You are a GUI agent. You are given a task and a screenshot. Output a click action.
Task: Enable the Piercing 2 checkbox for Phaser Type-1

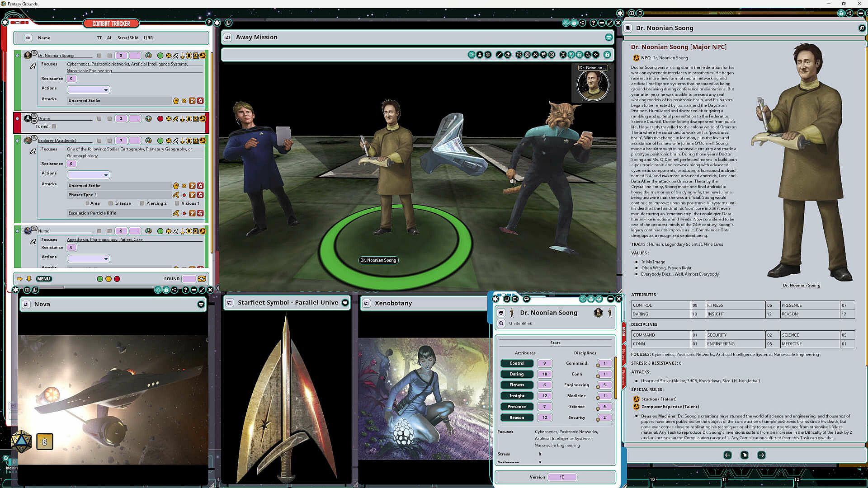(142, 203)
